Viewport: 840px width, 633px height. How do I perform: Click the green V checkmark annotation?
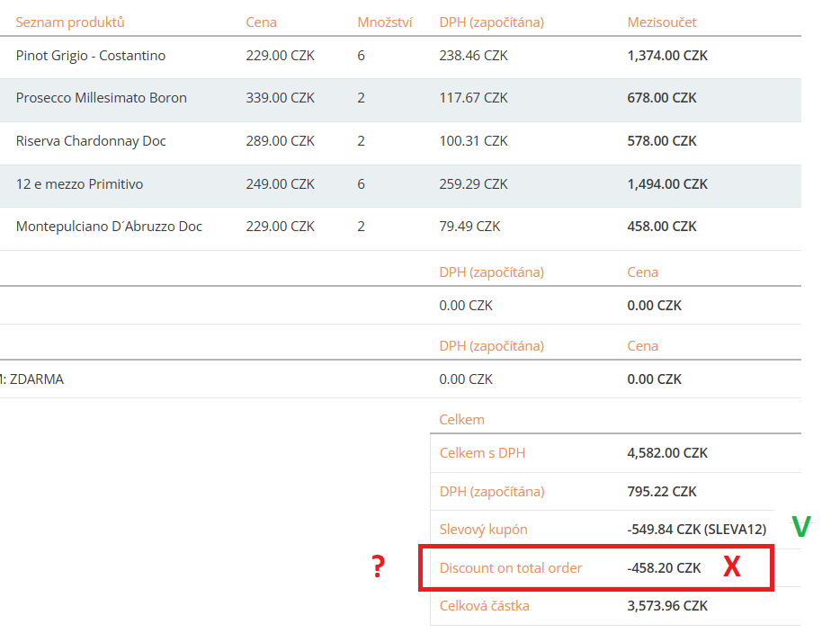[800, 528]
